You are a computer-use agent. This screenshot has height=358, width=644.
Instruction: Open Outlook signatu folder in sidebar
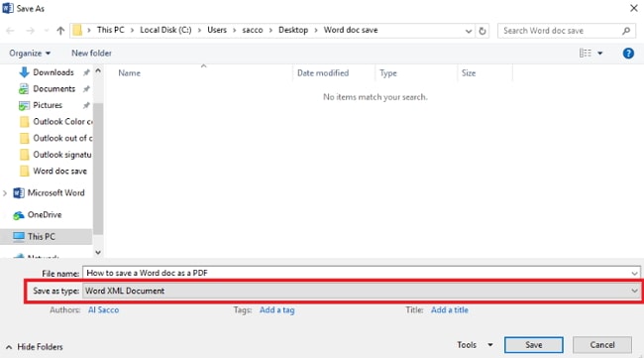[55, 155]
